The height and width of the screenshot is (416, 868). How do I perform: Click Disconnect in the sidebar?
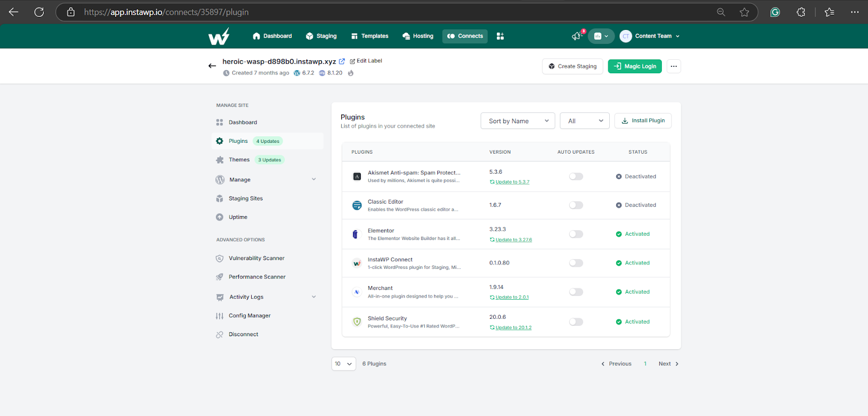267,335
